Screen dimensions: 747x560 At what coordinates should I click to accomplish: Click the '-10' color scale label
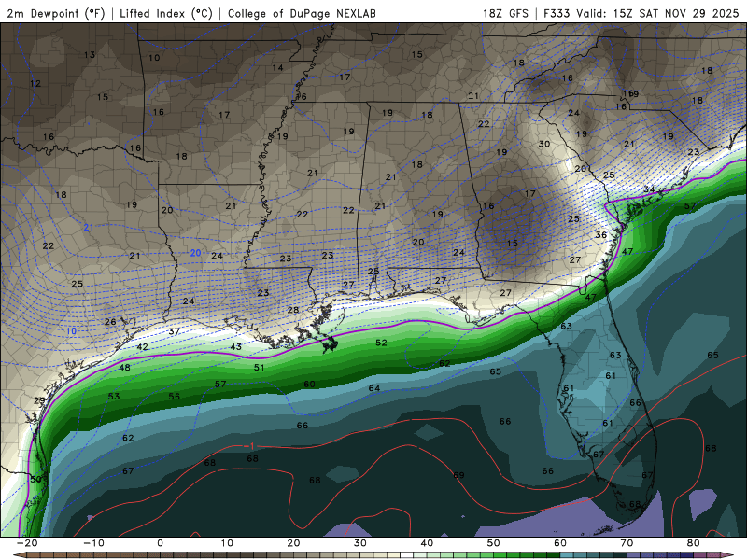click(93, 543)
